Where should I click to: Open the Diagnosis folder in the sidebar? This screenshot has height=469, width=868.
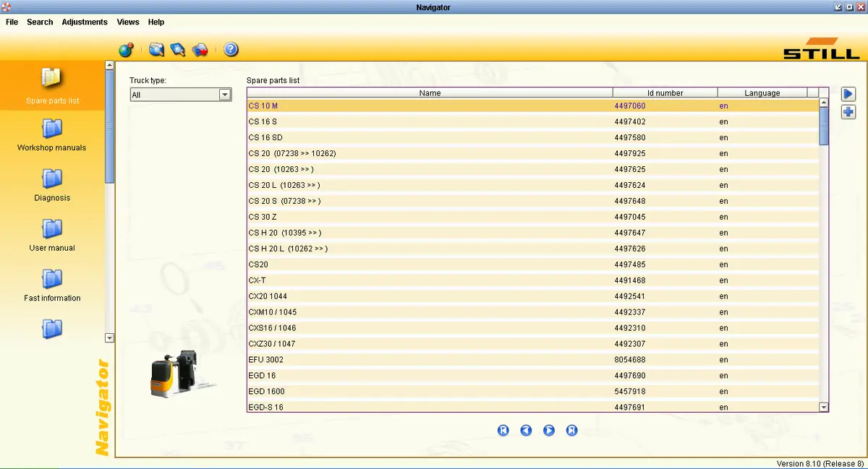pyautogui.click(x=52, y=178)
